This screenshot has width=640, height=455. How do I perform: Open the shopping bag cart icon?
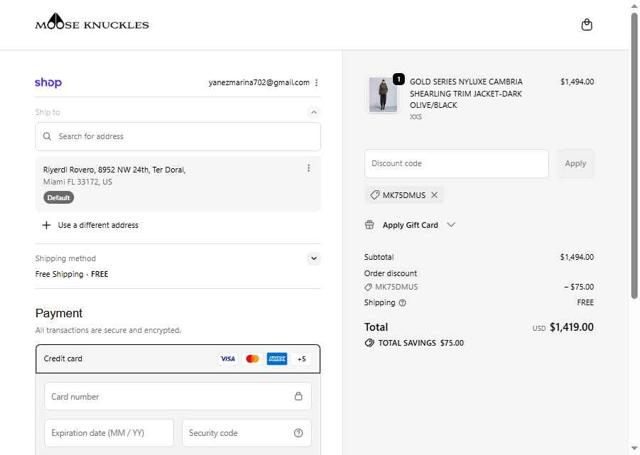[587, 25]
